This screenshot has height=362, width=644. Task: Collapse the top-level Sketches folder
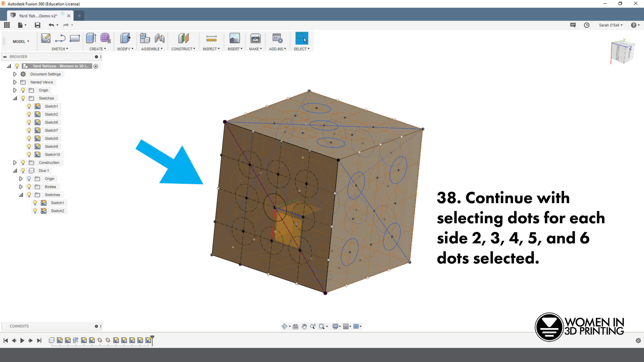15,98
